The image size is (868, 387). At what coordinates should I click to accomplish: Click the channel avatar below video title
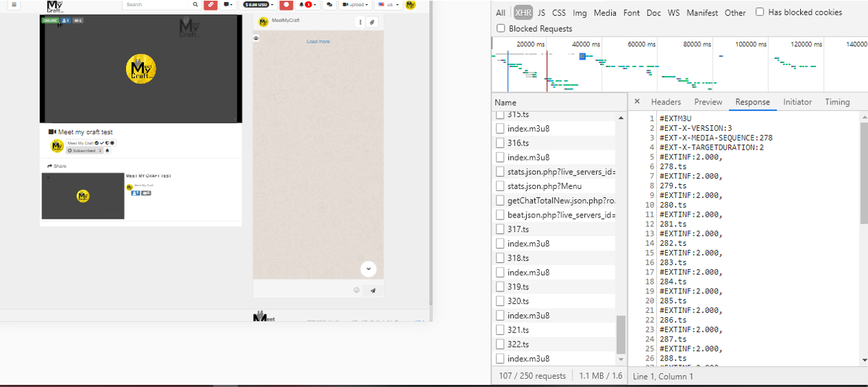(57, 146)
